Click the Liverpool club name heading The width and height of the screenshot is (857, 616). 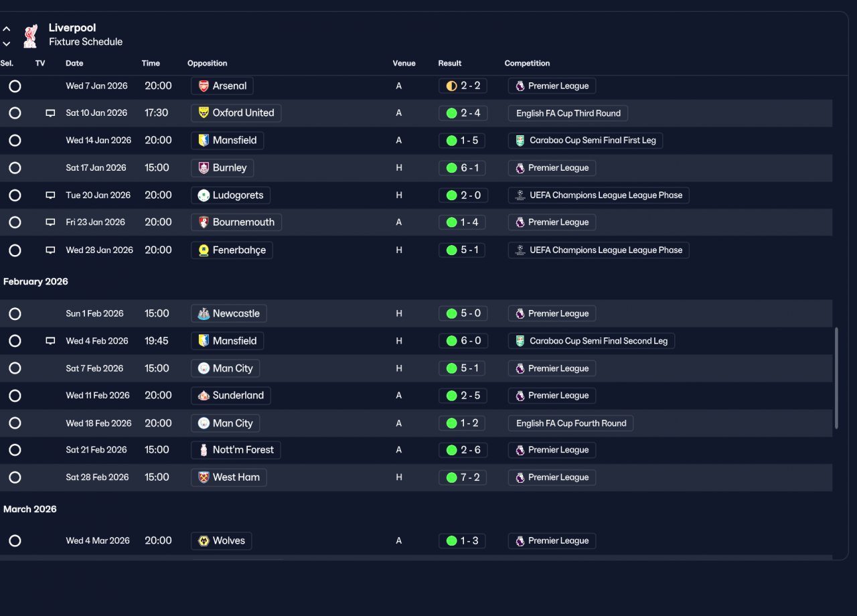pos(72,28)
